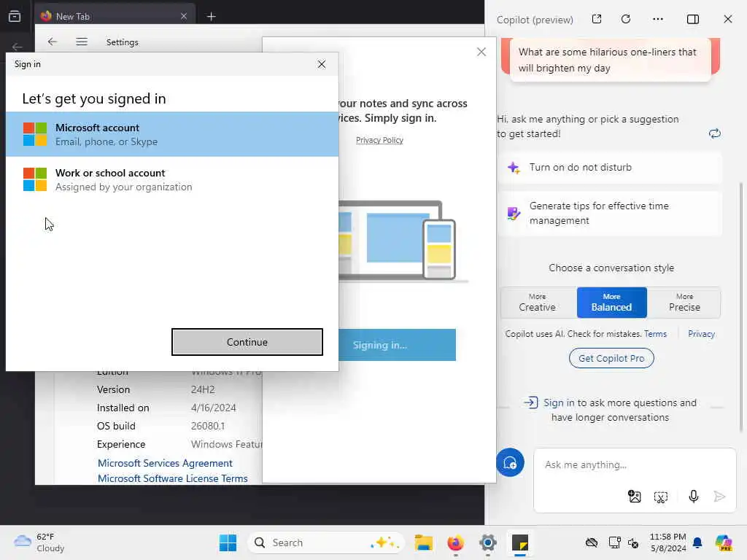Close the Sign in dialog
The image size is (747, 560).
[322, 64]
